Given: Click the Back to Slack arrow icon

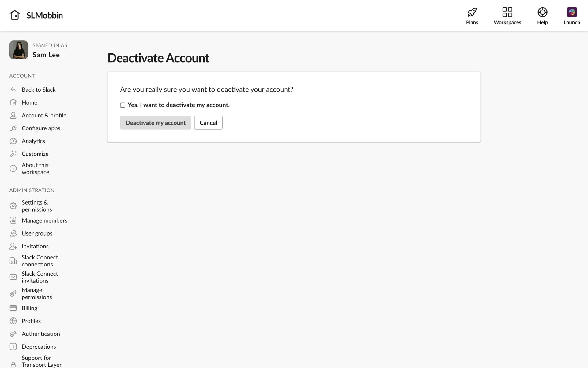Looking at the screenshot, I should pyautogui.click(x=13, y=90).
